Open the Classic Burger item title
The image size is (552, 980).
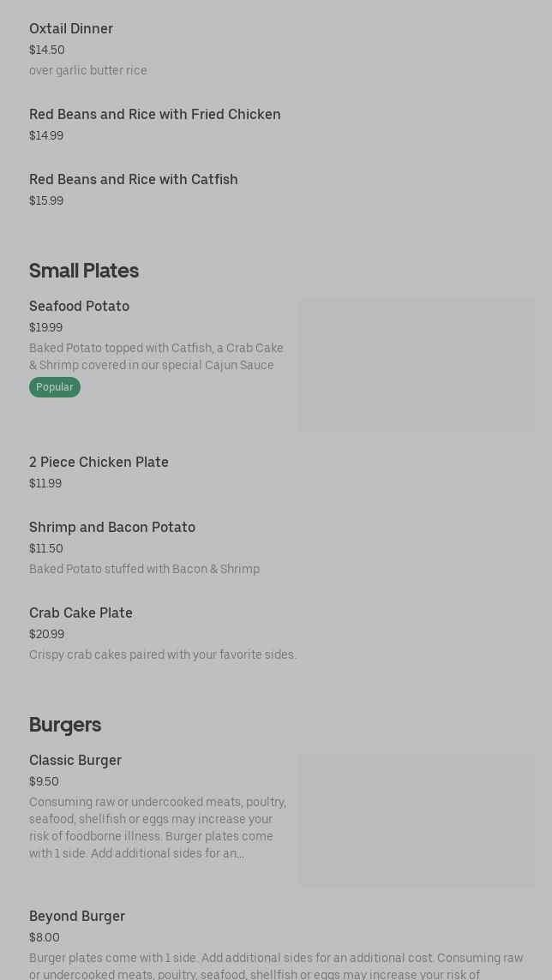[75, 761]
